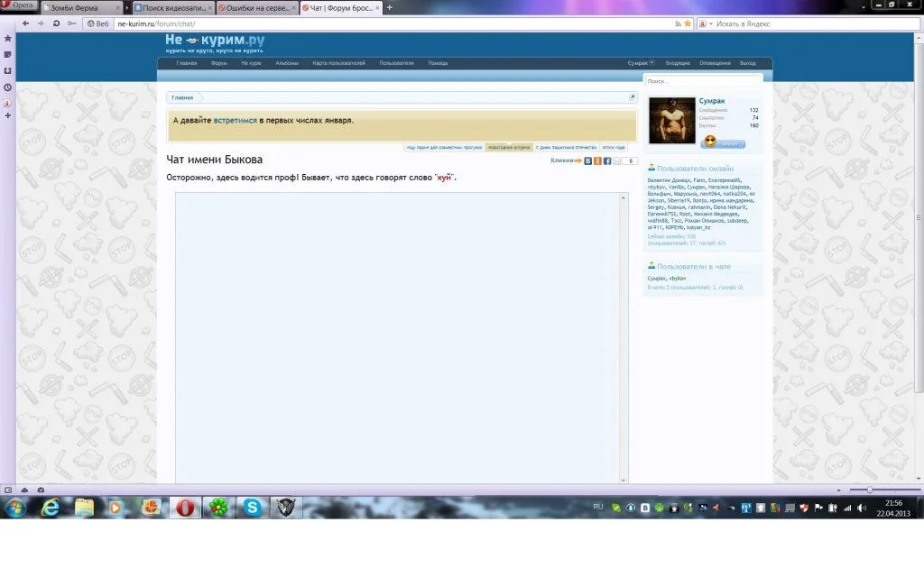
Task: Open Форум in the site navigation
Action: (x=218, y=63)
